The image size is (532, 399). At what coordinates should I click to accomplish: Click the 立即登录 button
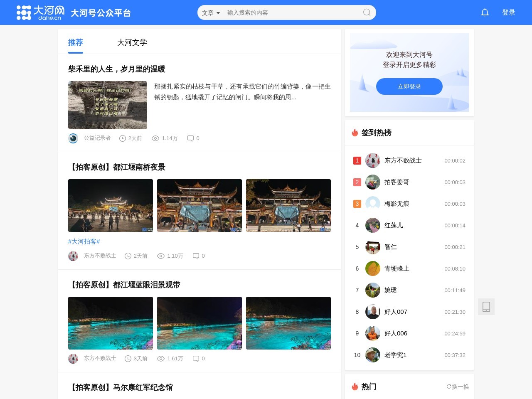coord(409,86)
